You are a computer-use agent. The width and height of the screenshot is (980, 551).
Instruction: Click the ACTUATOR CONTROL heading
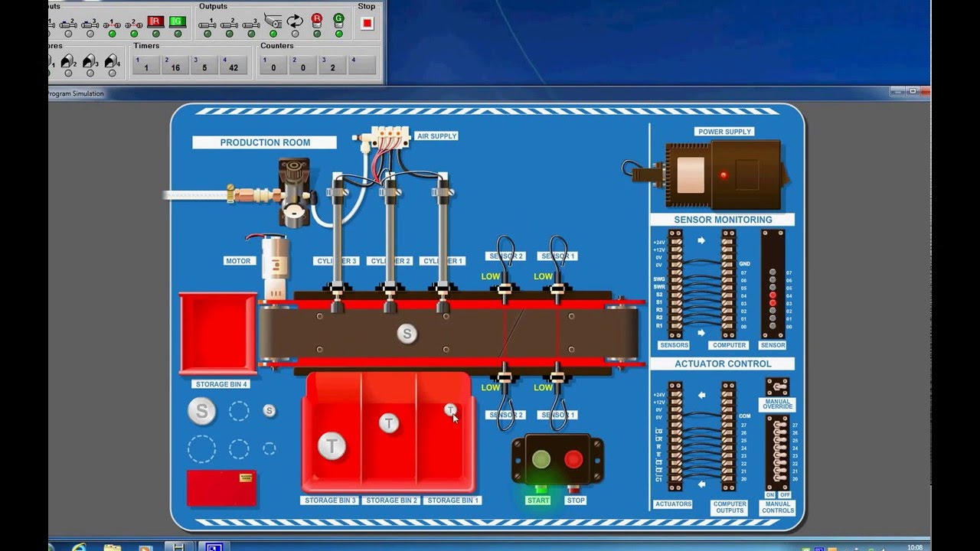click(x=723, y=364)
